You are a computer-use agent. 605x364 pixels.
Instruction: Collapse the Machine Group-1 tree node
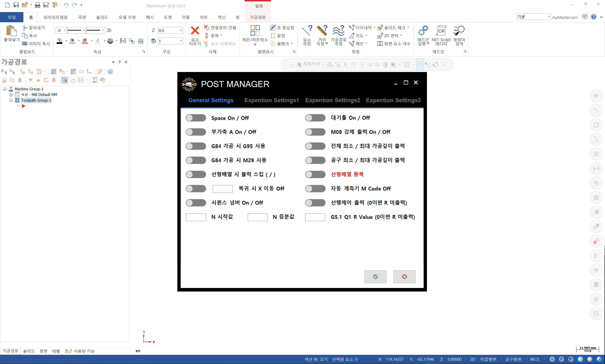4,89
